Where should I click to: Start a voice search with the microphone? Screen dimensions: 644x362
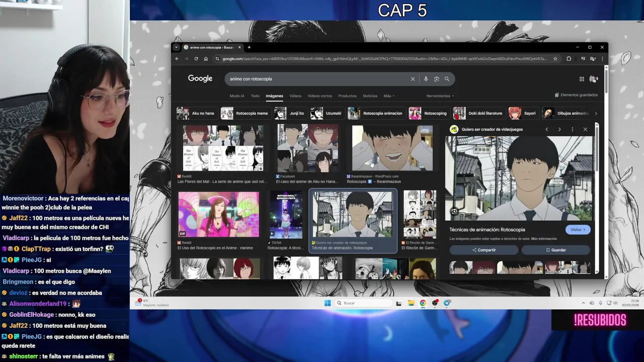click(x=426, y=79)
